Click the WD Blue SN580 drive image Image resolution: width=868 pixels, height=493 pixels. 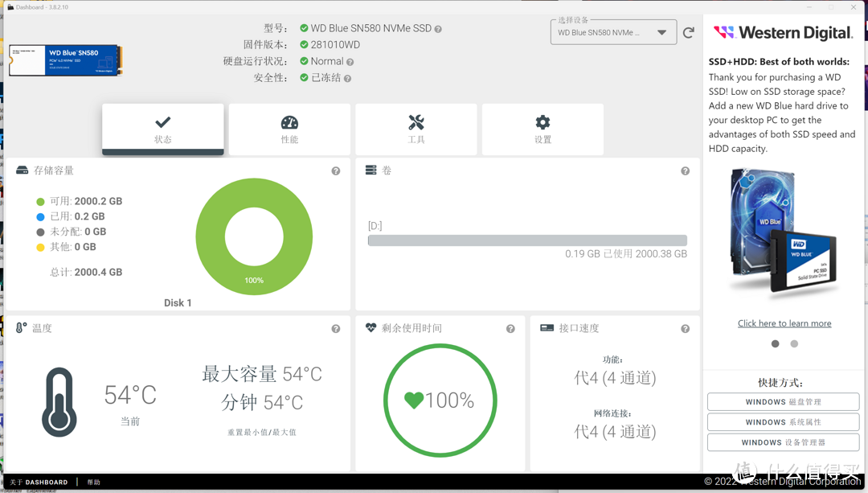click(x=66, y=60)
